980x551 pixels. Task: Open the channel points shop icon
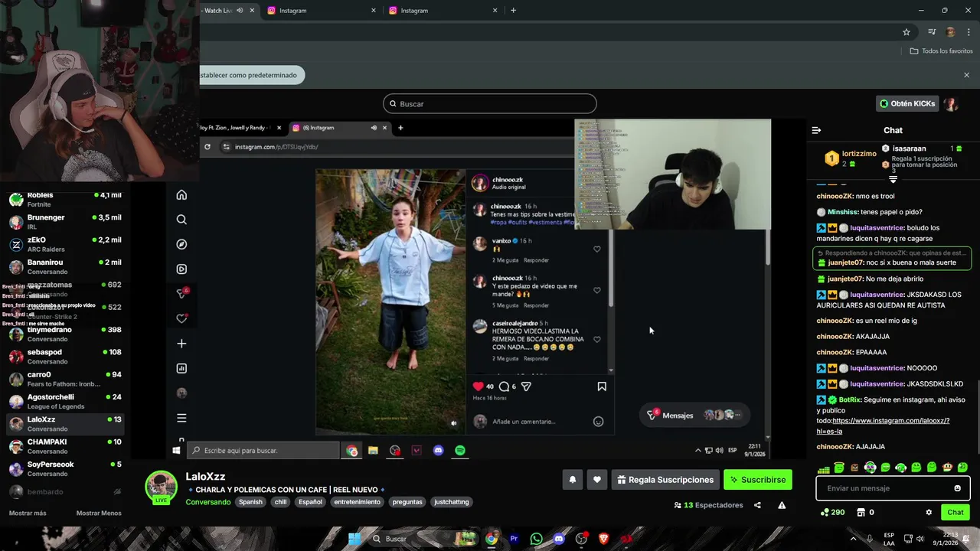tap(861, 513)
